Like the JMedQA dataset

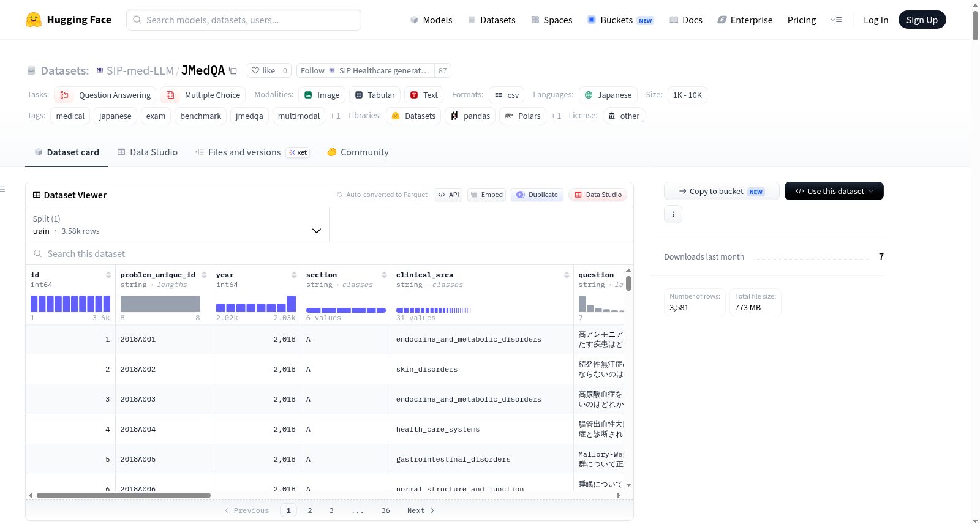pyautogui.click(x=263, y=70)
